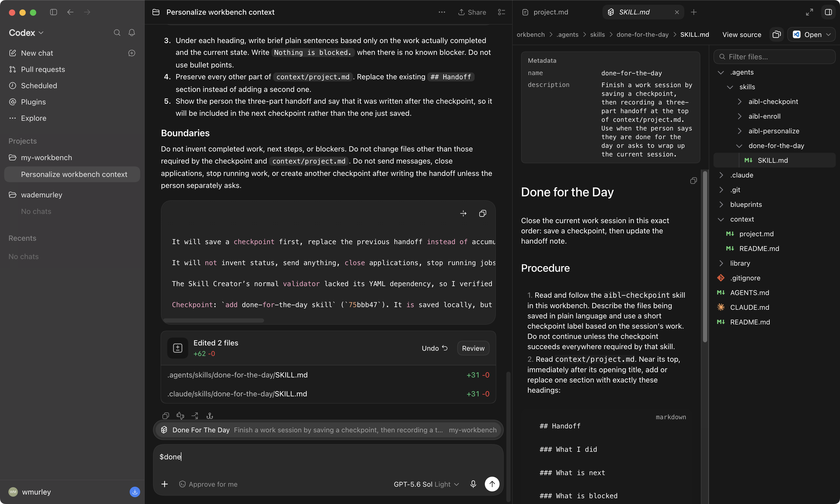Click the new chat plus-circle icon
This screenshot has height=504, width=840.
click(132, 53)
